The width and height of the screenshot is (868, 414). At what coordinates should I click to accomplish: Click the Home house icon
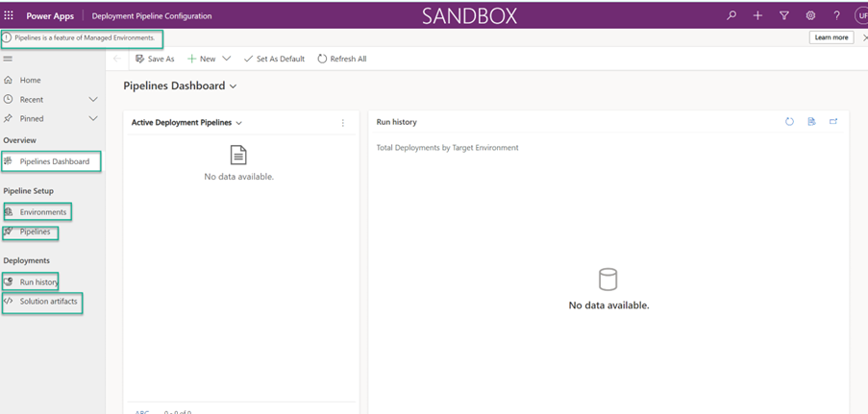[x=8, y=81]
